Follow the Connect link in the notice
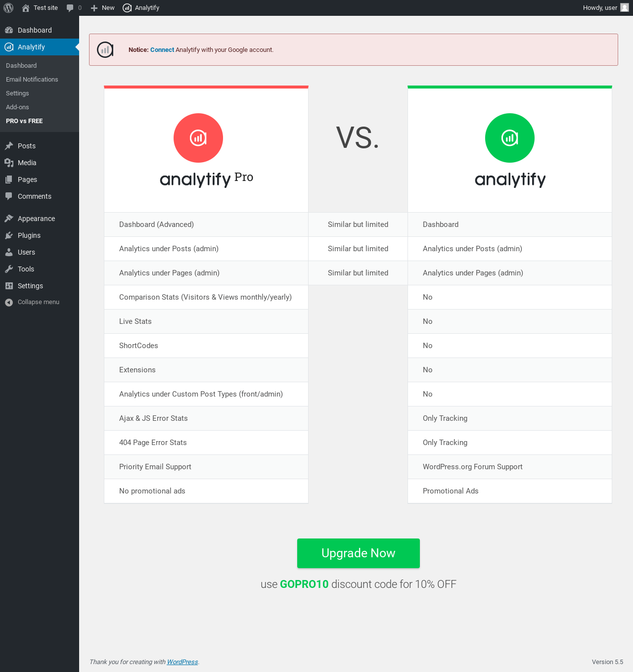 162,50
